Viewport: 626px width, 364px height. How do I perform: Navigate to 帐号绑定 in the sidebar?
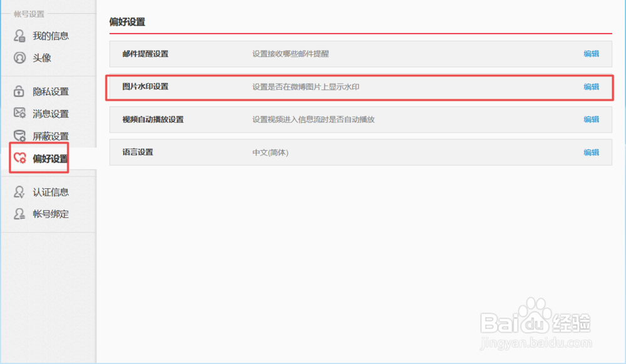[51, 214]
